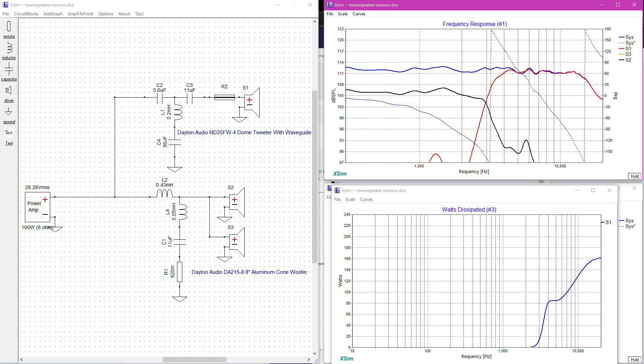Click Xsim icon in Frequency Response title bar
This screenshot has height=364, width=644.
329,5
